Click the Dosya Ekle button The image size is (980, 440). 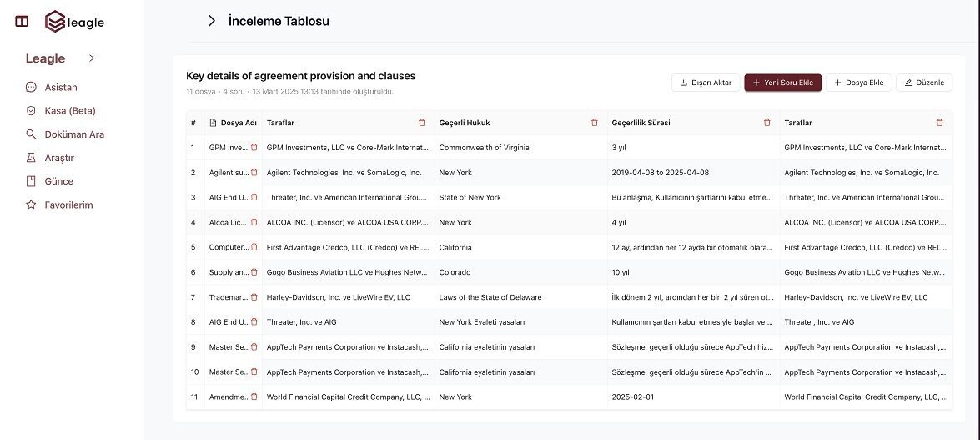tap(859, 83)
